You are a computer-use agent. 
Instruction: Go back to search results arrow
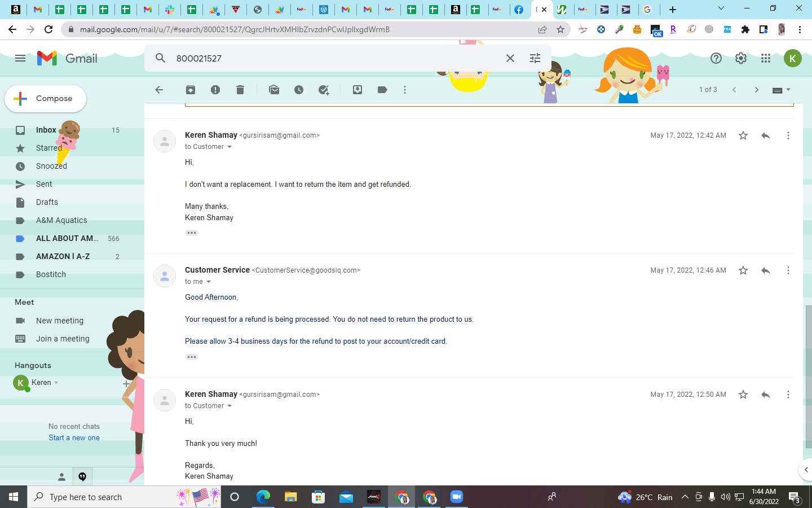pyautogui.click(x=159, y=90)
